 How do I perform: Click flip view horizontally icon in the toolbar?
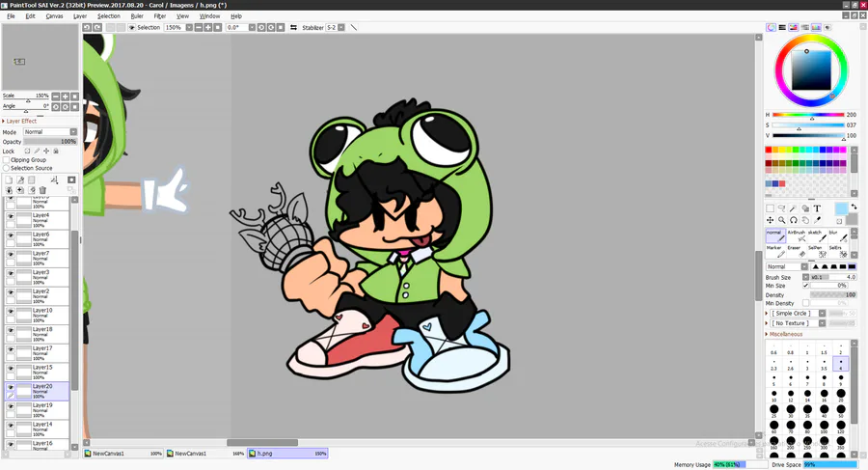(x=293, y=27)
